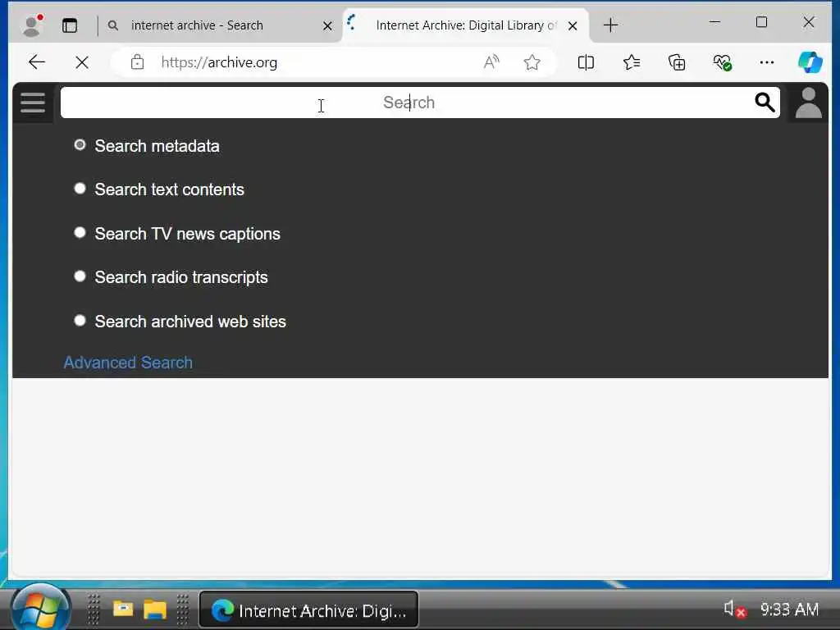This screenshot has height=630, width=840.
Task: Open the Windows Start menu
Action: click(39, 609)
